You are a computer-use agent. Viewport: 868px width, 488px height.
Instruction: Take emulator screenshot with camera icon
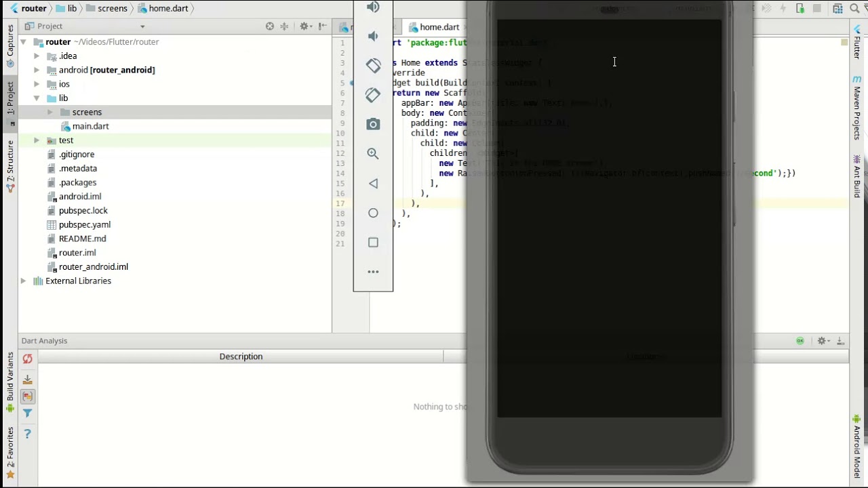click(373, 124)
